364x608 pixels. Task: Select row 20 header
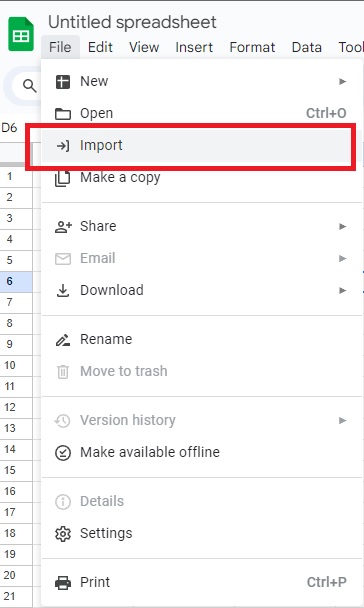tap(16, 575)
